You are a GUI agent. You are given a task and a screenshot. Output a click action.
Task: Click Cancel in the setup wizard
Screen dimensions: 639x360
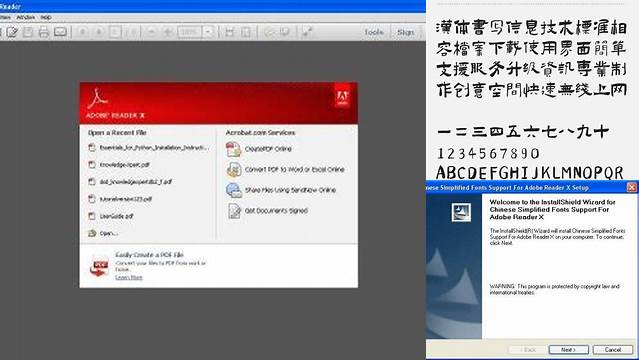[613, 350]
